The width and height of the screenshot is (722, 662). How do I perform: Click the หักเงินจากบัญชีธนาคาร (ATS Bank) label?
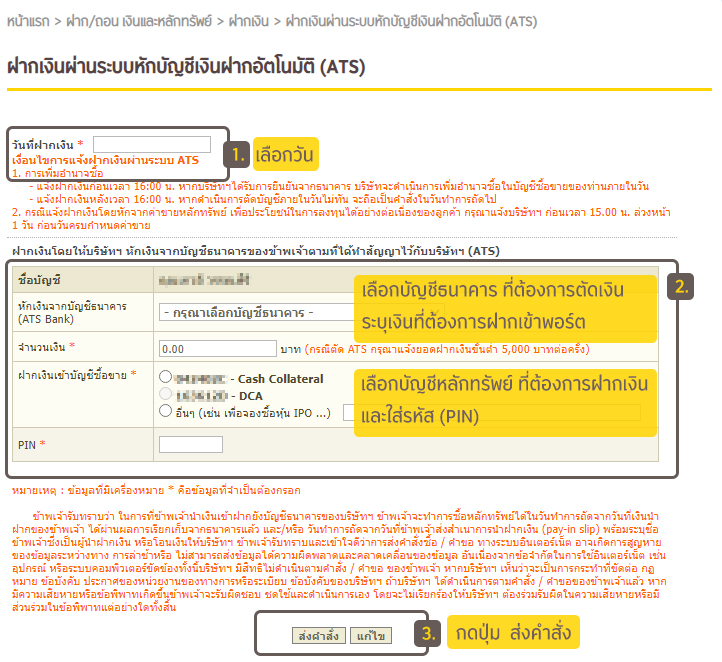72,313
